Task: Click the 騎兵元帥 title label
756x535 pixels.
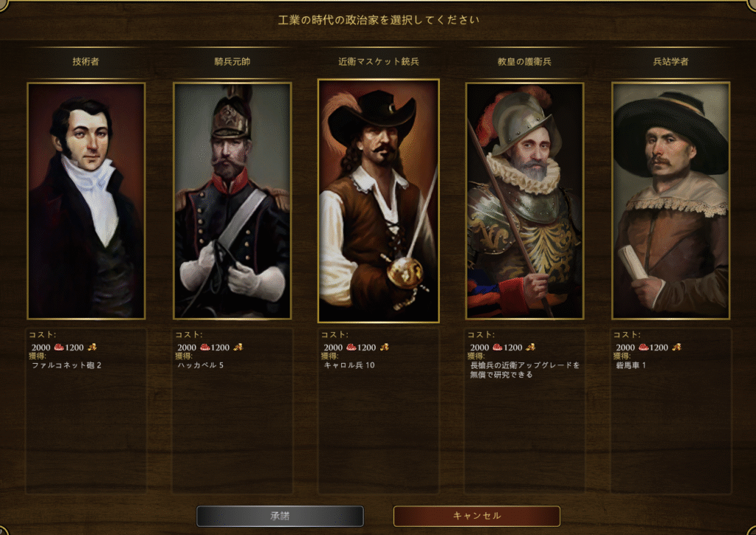Action: point(233,62)
